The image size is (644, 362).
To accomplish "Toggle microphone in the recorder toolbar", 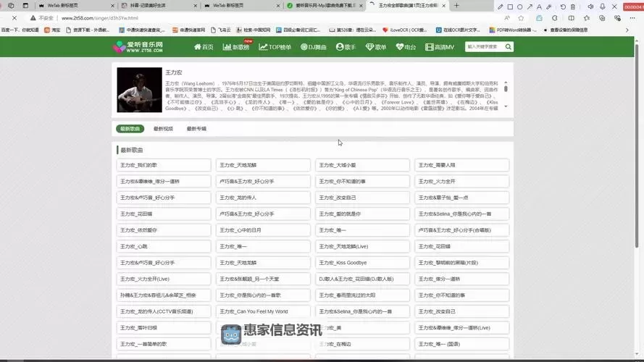I will tap(603, 7).
